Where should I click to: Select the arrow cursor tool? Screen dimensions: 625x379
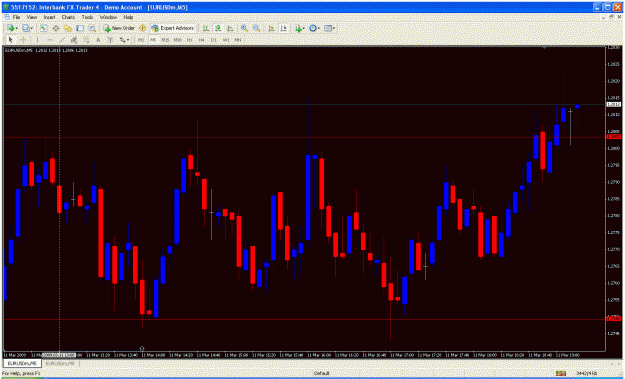(x=11, y=40)
